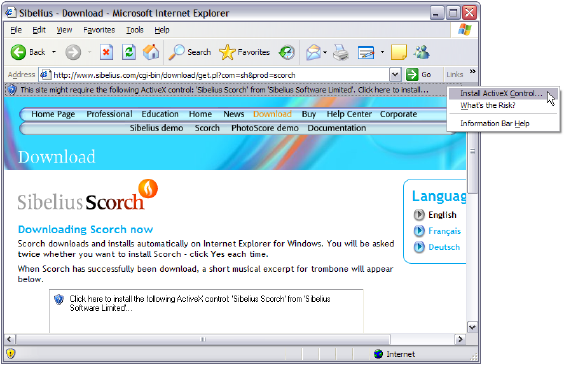Click the Corporate nav link
This screenshot has height=365, width=564.
[x=399, y=114]
